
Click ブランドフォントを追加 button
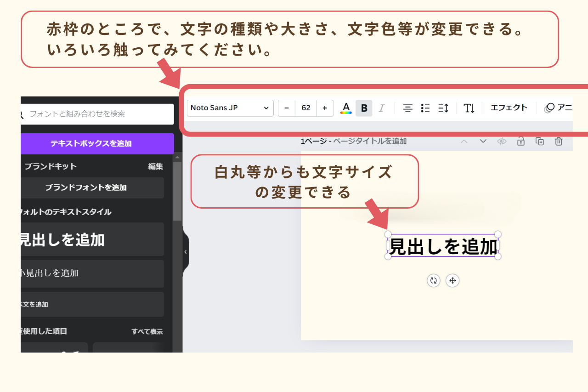92,187
